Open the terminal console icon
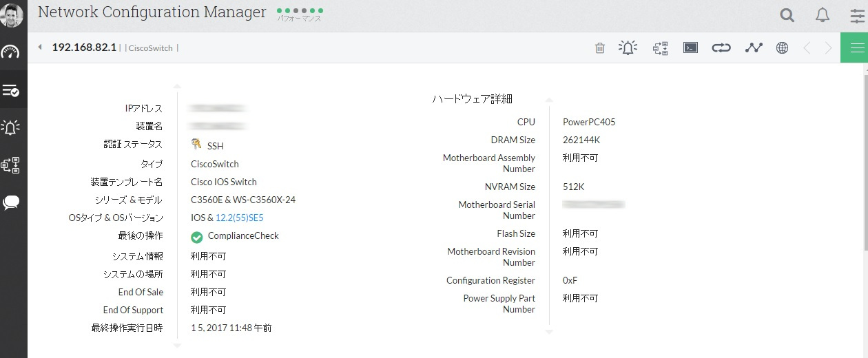The image size is (868, 358). [690, 48]
